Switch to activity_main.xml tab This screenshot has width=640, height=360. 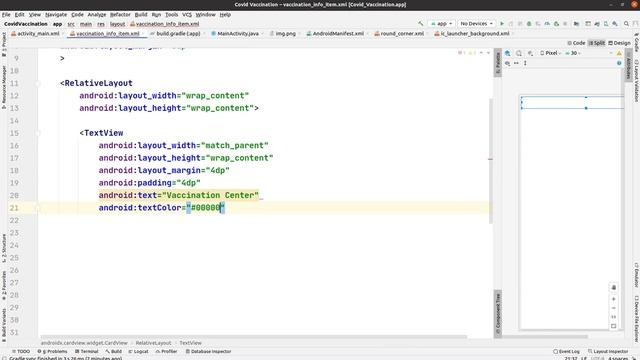point(36,33)
